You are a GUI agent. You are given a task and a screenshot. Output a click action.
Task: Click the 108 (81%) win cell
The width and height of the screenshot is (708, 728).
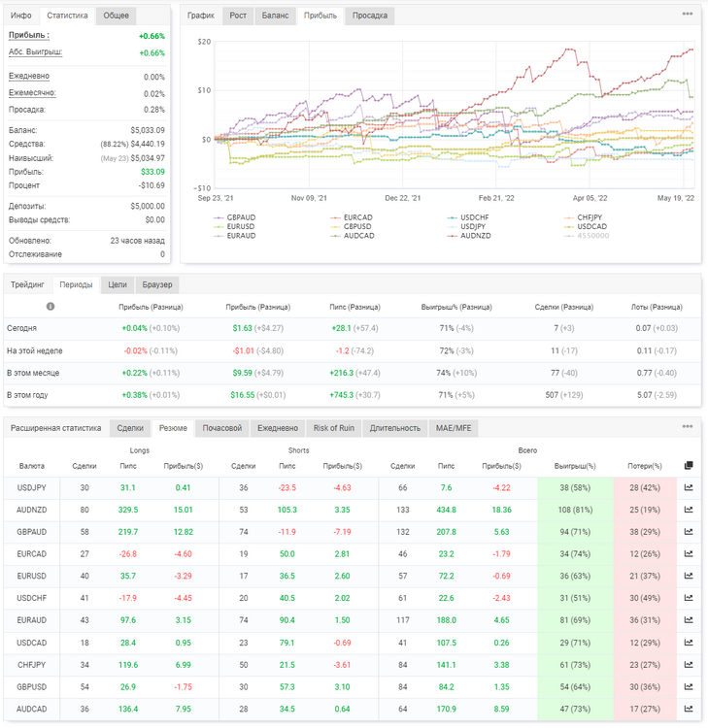pos(575,510)
